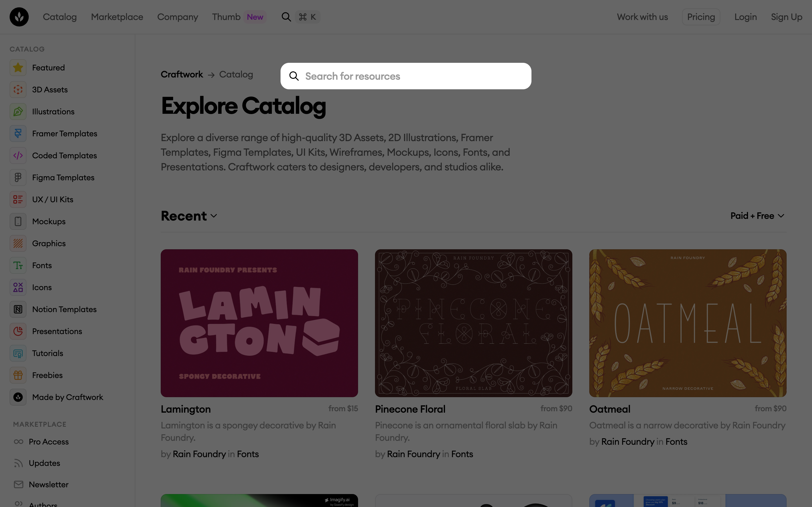Image resolution: width=812 pixels, height=507 pixels.
Task: Open the Freebies gift icon
Action: (18, 375)
